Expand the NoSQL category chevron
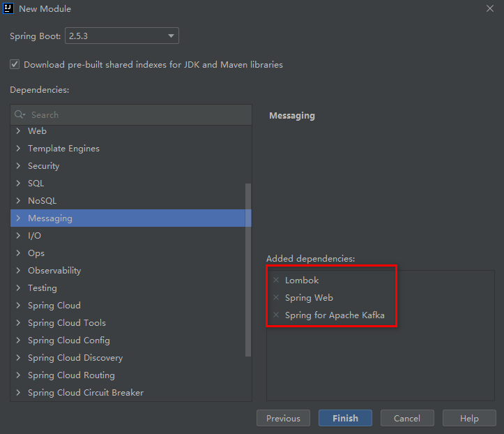Screen dimensions: 504x434 tap(18, 200)
